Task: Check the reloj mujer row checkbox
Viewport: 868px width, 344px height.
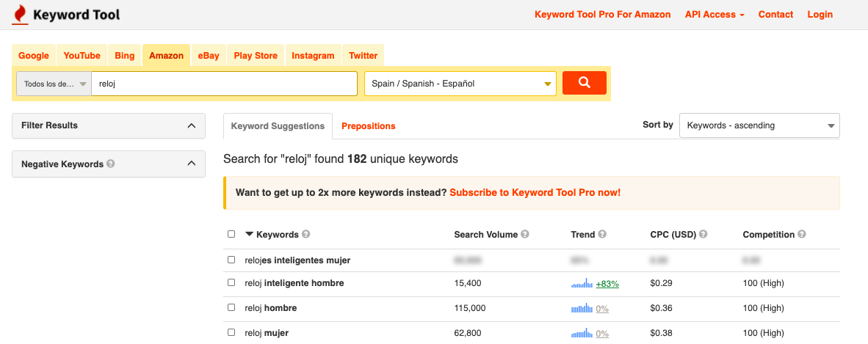Action: 231,332
